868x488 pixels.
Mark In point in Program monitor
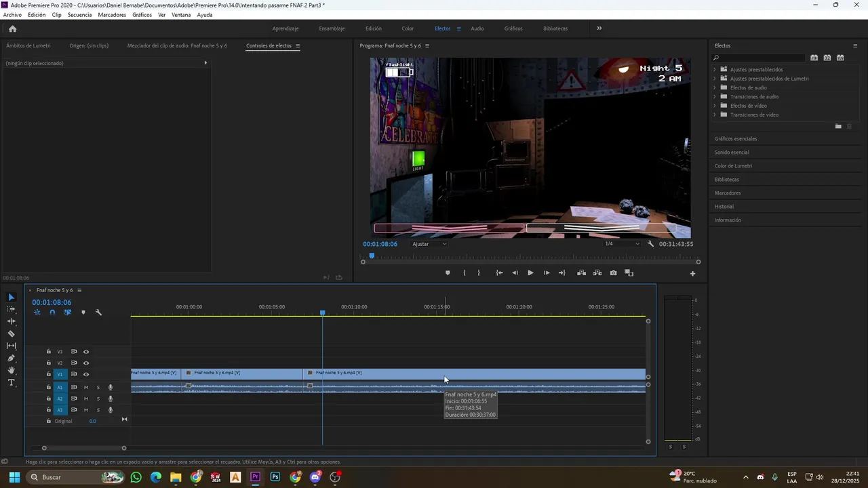tap(465, 273)
